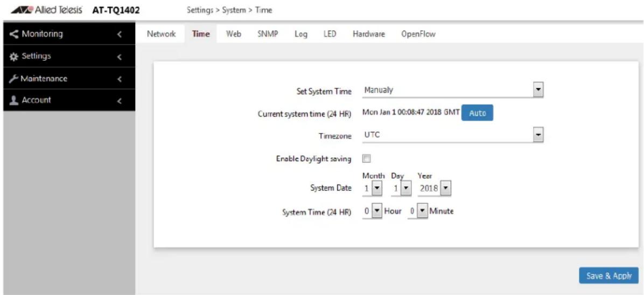
Task: Click the breadcrumb Settings > System > Time
Action: pos(229,10)
